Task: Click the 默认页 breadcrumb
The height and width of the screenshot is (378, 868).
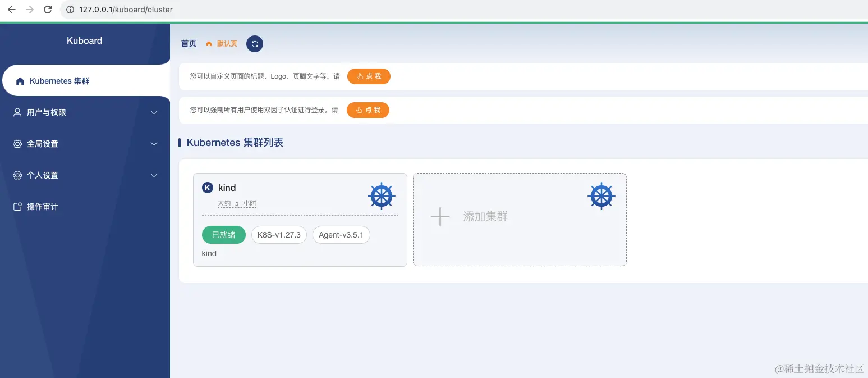Action: (227, 44)
